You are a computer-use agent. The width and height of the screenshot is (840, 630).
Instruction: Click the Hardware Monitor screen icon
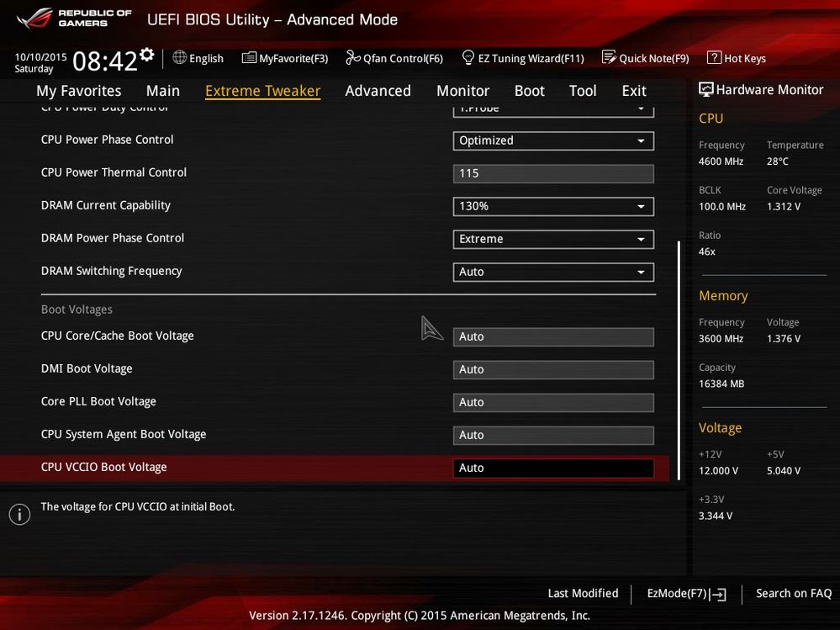click(x=706, y=89)
